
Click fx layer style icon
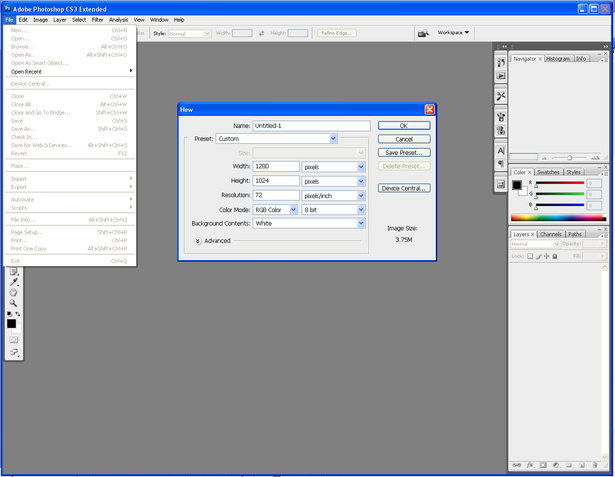(530, 465)
